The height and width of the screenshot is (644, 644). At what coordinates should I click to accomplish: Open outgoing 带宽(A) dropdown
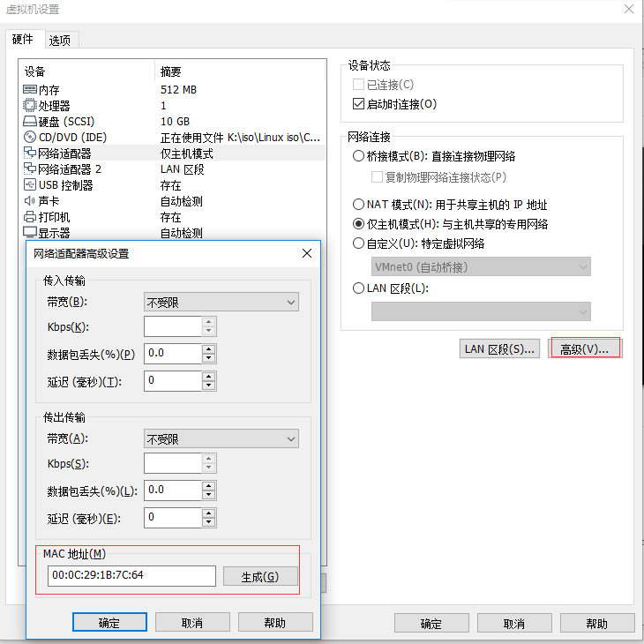click(221, 439)
